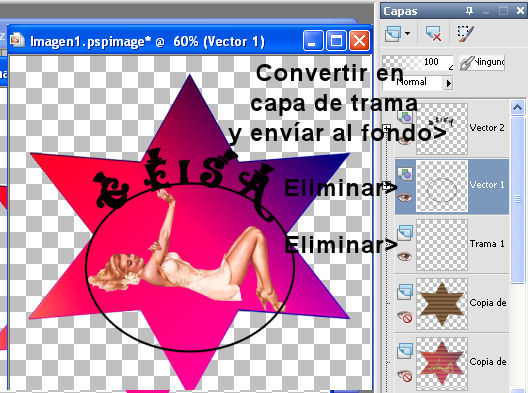Click the Vector 2 layer type icon
The width and height of the screenshot is (528, 393).
coord(405,117)
